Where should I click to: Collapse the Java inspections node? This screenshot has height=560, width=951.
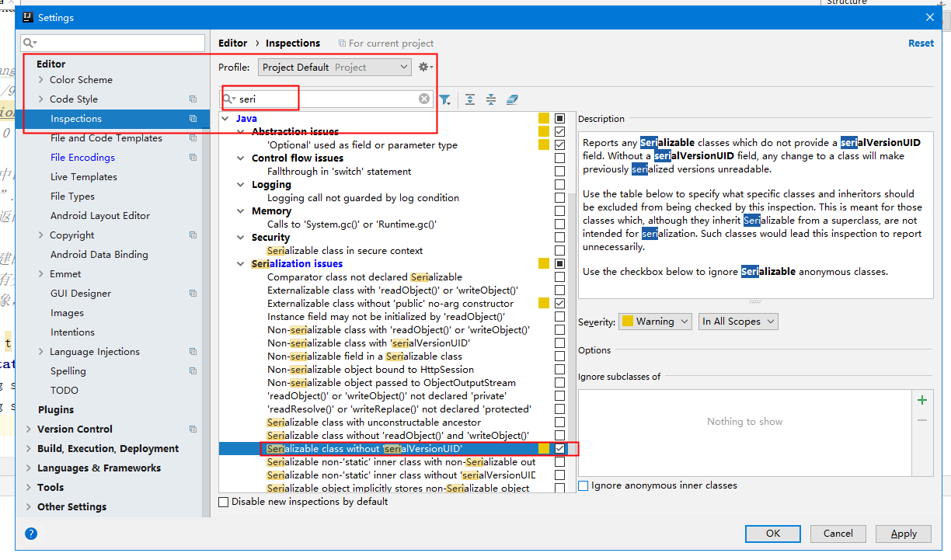tap(226, 119)
